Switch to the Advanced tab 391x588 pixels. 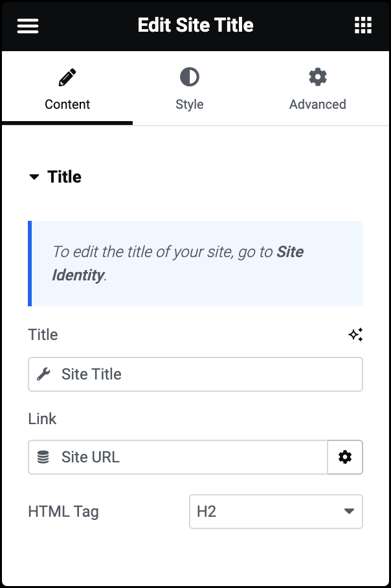tap(317, 89)
